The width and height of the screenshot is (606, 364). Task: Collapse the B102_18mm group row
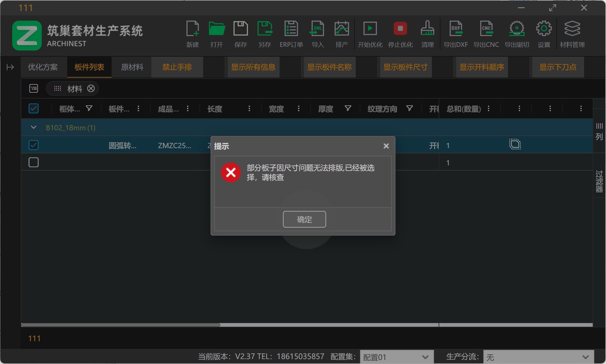tap(33, 127)
